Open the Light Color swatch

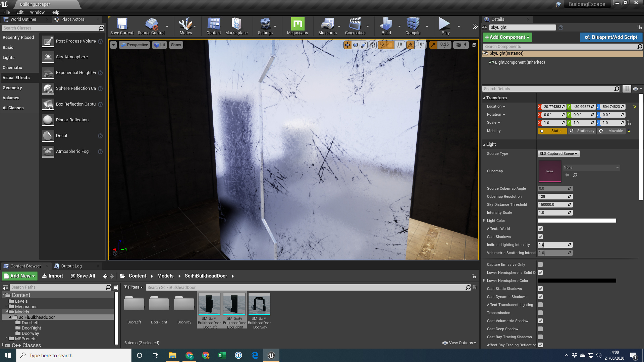coord(576,221)
